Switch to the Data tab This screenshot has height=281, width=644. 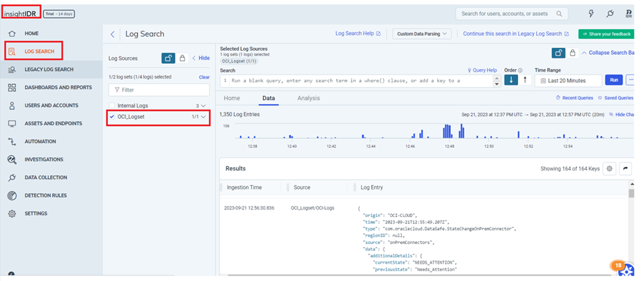[x=269, y=99]
